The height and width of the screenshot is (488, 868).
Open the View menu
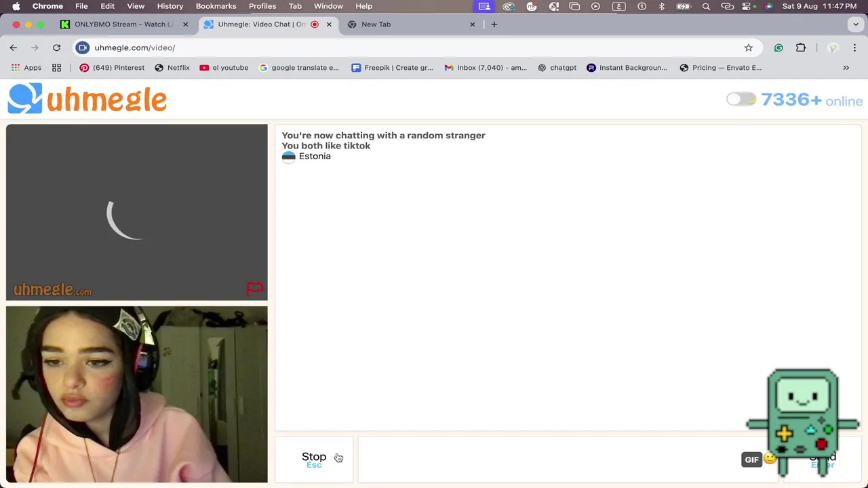(136, 6)
